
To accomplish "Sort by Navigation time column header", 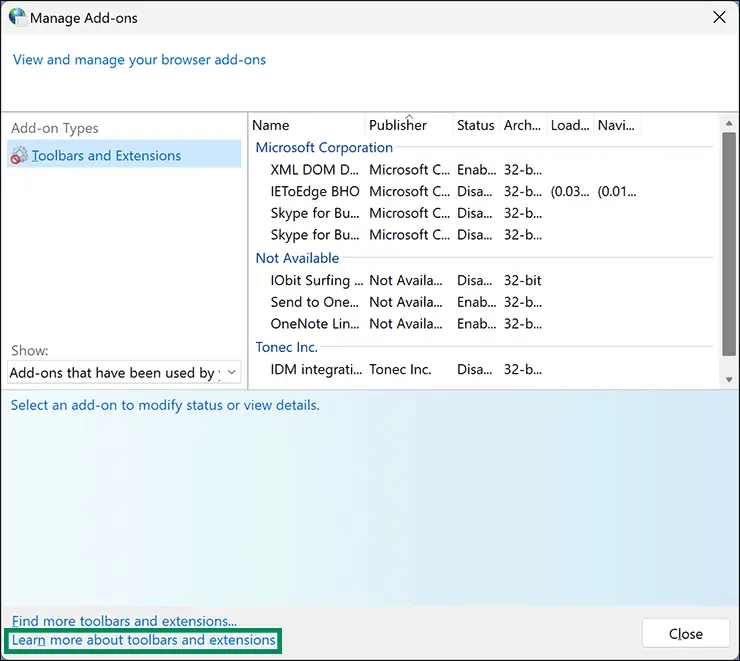I will (x=616, y=125).
